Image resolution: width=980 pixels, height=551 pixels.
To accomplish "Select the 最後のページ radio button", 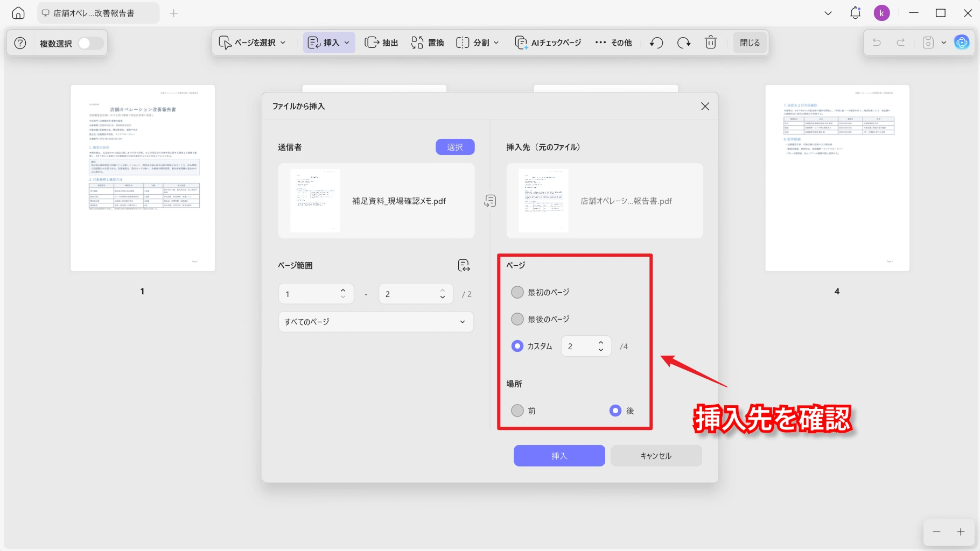I will [x=517, y=319].
